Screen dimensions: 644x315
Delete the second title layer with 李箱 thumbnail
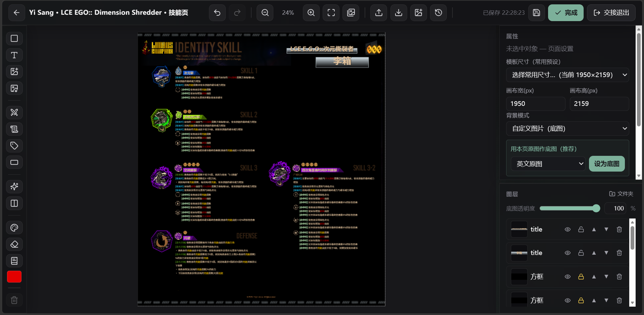pyautogui.click(x=620, y=253)
